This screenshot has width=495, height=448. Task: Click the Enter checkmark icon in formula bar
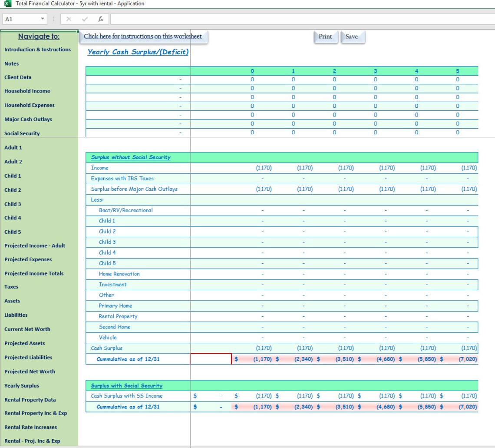click(x=84, y=19)
